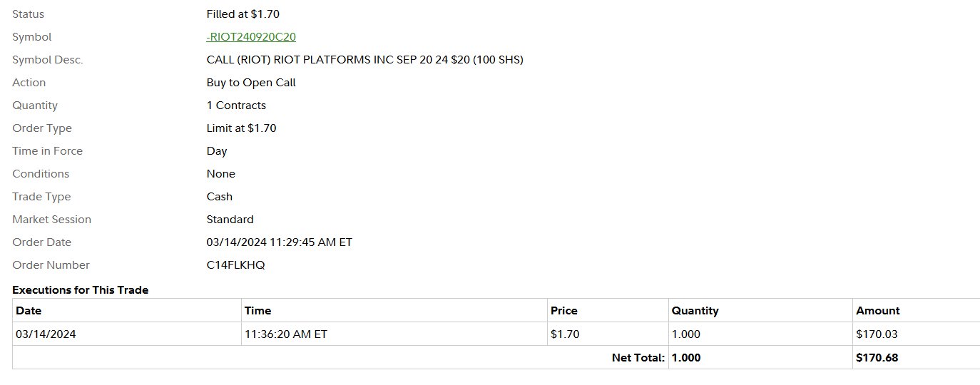Click the order date 03/14/2024 11:29:45 AM ET
This screenshot has width=980, height=385.
[x=279, y=242]
